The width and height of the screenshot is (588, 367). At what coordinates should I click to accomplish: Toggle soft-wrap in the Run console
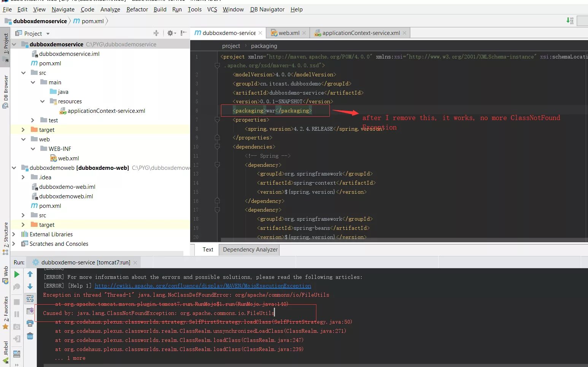(x=30, y=299)
